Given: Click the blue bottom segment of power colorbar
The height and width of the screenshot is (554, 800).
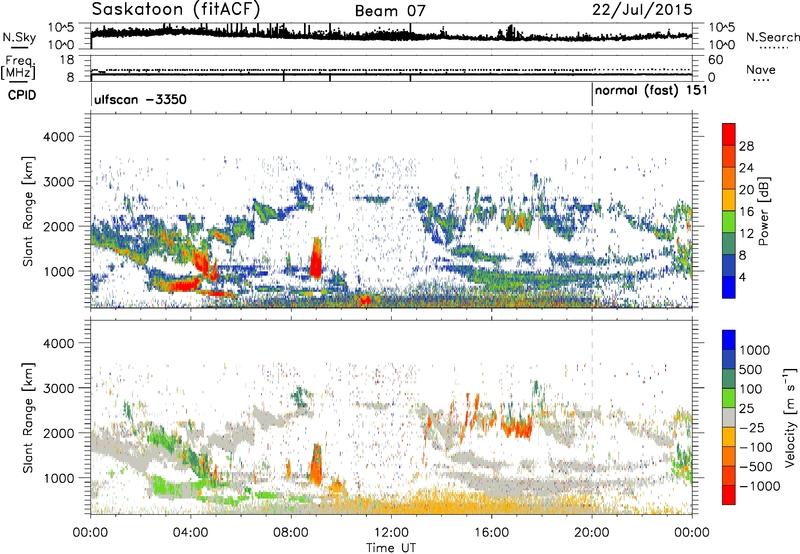Looking at the screenshot, I should pyautogui.click(x=729, y=287).
